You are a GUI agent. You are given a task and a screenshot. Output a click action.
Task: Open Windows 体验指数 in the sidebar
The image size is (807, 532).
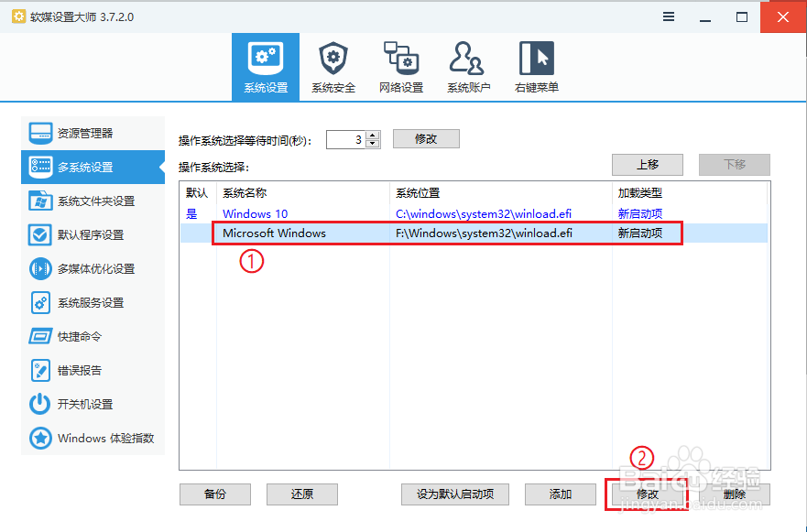point(93,439)
